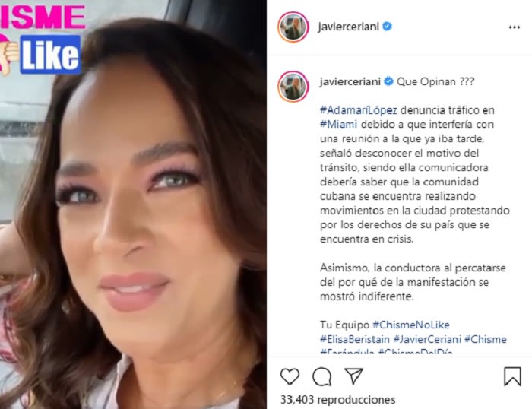Click javierceriani avatar beside the caption
Viewport: 532px width, 409px height.
click(x=293, y=87)
